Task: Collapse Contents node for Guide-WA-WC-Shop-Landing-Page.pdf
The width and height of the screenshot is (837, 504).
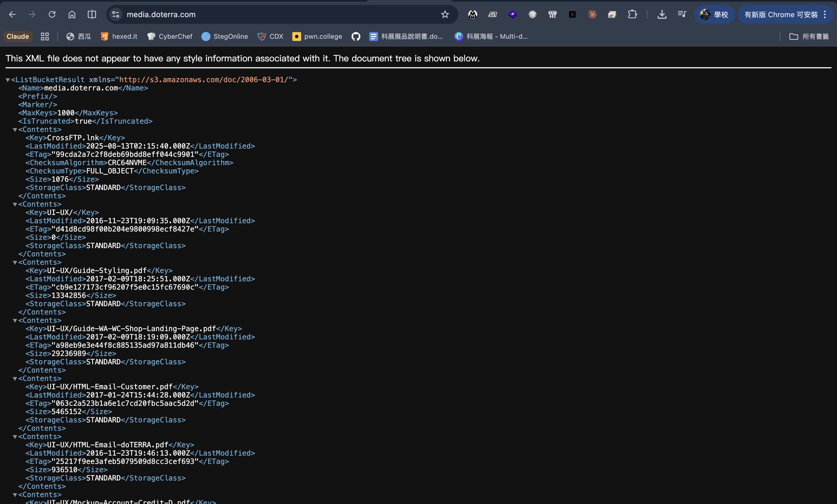Action: [15, 321]
